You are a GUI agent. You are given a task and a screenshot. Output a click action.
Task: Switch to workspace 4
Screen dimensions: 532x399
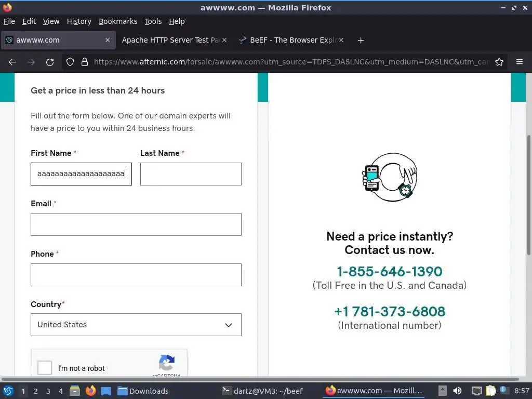click(61, 391)
